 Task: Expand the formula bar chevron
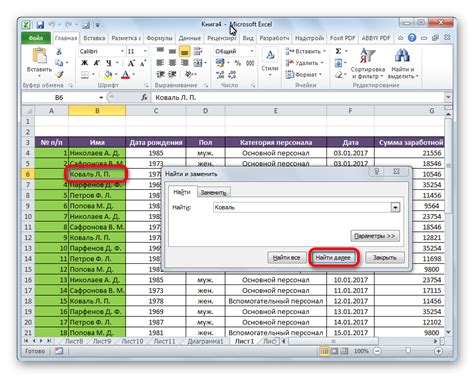click(448, 97)
